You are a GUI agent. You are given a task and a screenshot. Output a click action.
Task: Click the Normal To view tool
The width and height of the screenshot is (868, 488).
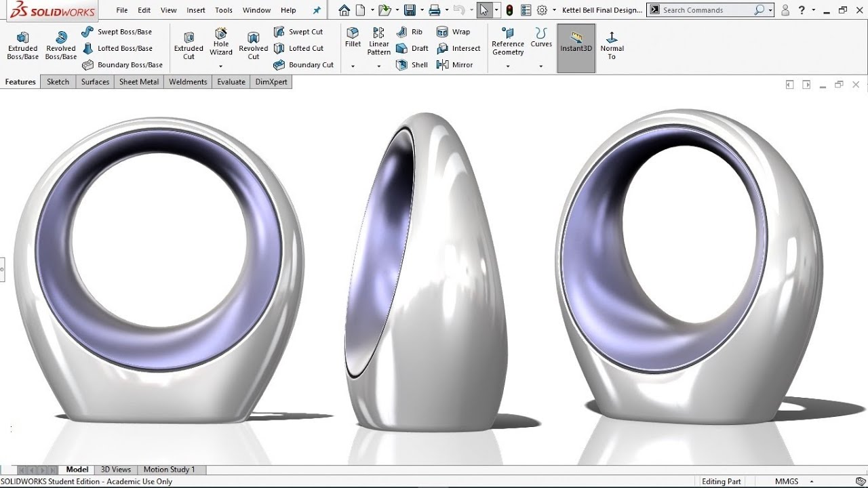point(612,45)
